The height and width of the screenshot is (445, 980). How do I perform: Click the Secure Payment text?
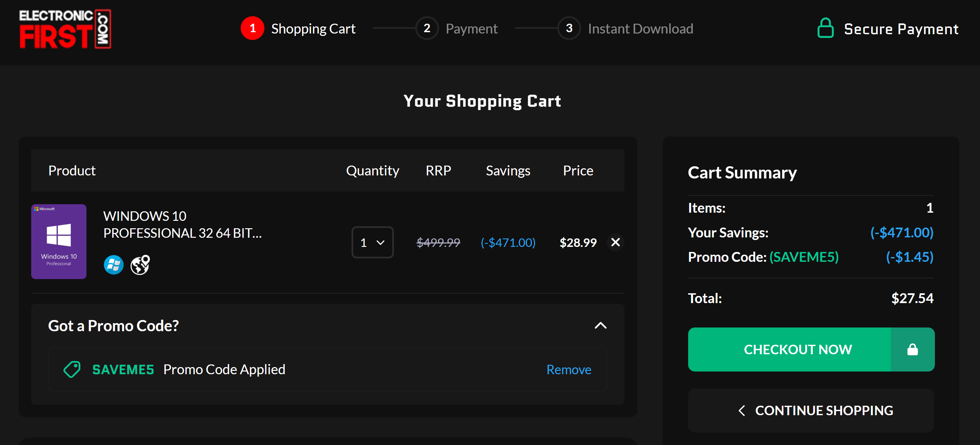(901, 29)
